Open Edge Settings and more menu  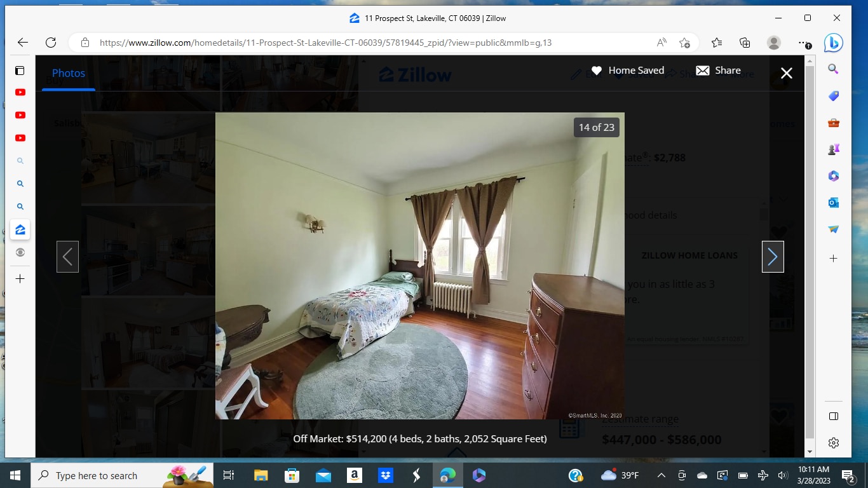804,43
